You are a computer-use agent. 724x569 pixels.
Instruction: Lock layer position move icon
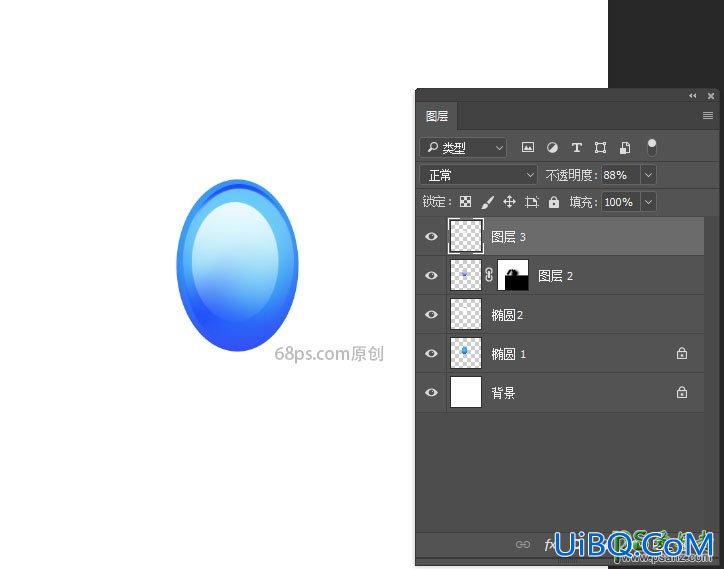(509, 202)
